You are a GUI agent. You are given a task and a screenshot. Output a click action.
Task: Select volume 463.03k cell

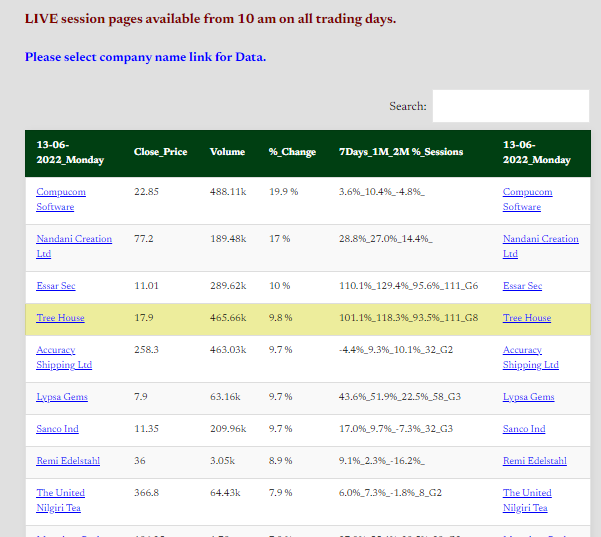tap(228, 350)
